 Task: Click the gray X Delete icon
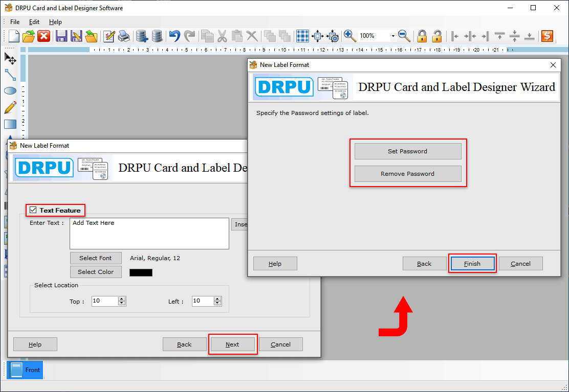pos(252,36)
